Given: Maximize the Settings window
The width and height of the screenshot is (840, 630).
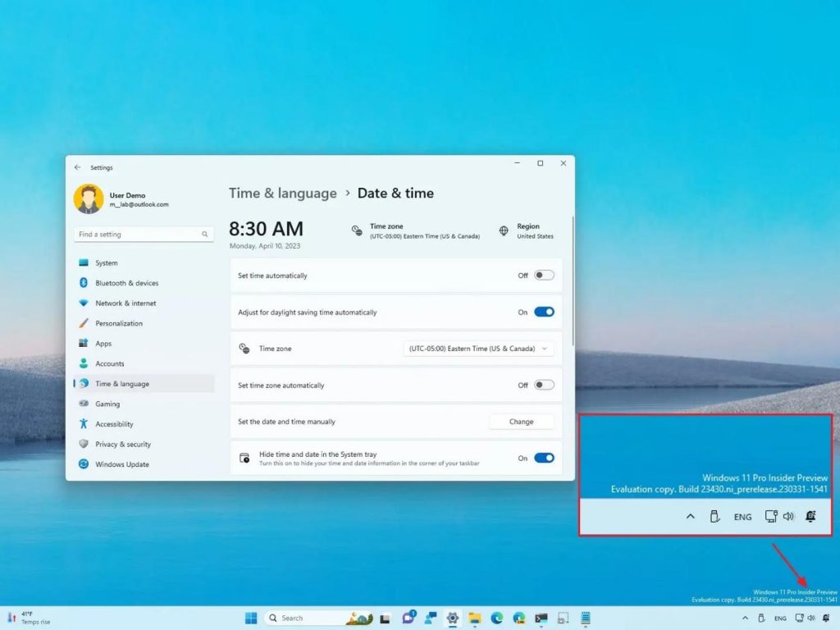Looking at the screenshot, I should [540, 163].
